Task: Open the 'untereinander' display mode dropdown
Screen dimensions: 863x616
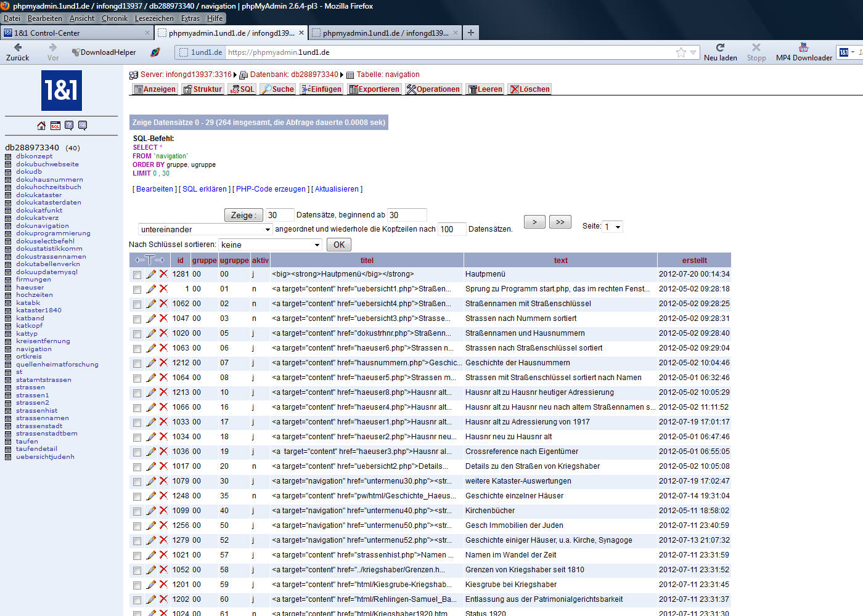Action: point(205,229)
